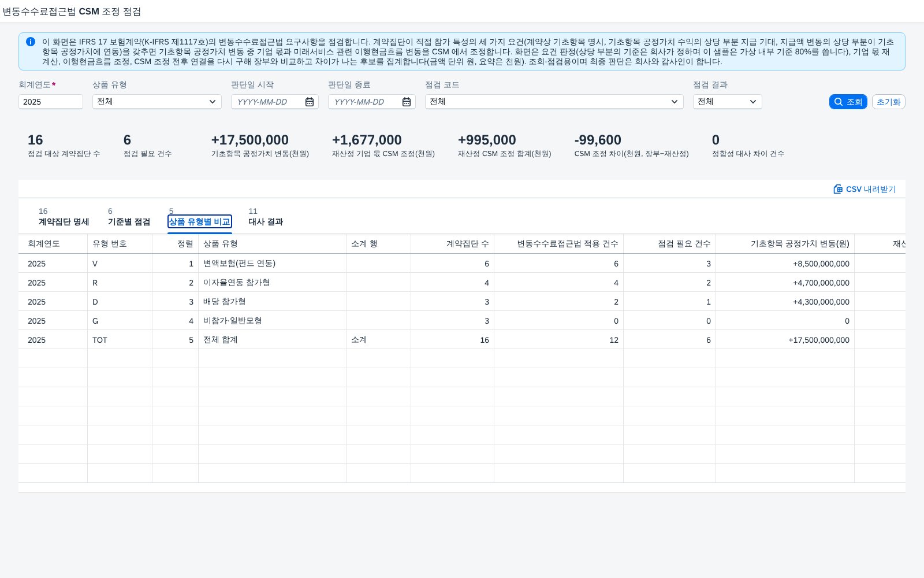Click the 정렬 column header
Image resolution: width=924 pixels, height=578 pixels.
click(x=176, y=244)
